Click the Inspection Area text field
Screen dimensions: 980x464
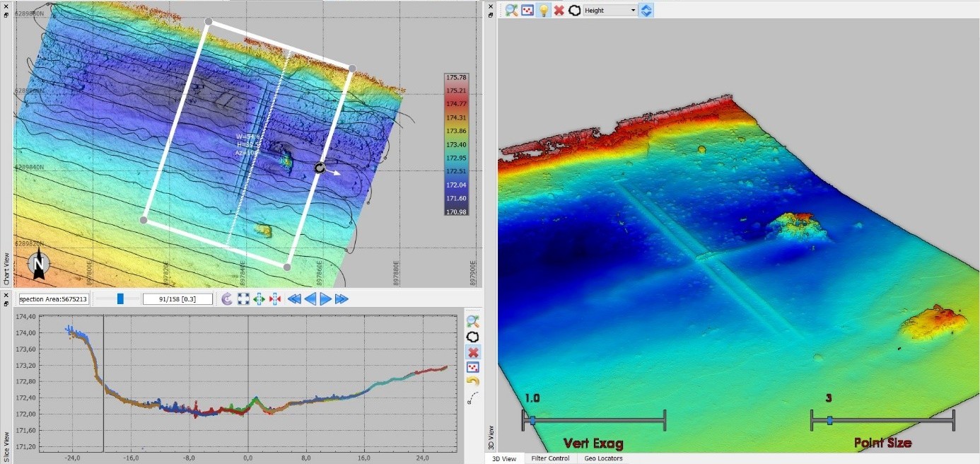[x=54, y=299]
